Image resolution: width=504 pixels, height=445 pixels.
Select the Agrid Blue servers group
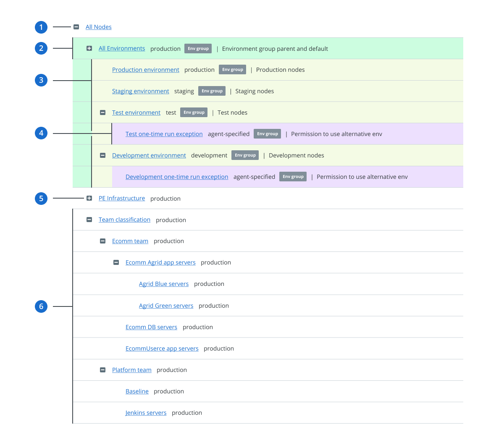click(163, 283)
